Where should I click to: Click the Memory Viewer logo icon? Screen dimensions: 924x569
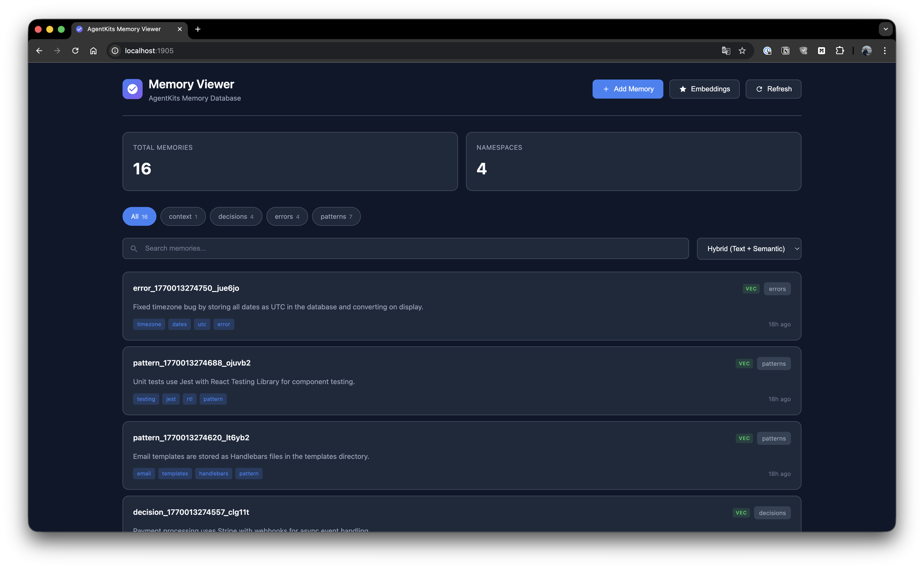click(x=132, y=89)
